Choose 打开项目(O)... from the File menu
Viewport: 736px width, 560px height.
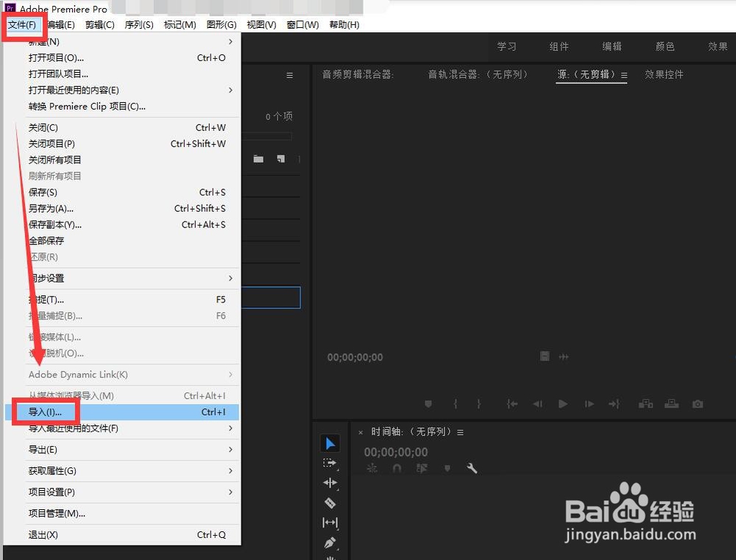(x=122, y=57)
